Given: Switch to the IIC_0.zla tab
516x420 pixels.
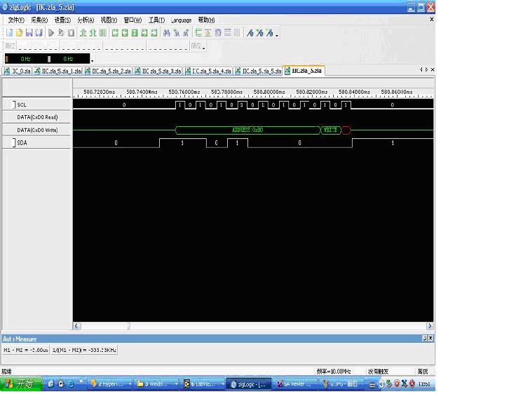Looking at the screenshot, I should (x=18, y=71).
